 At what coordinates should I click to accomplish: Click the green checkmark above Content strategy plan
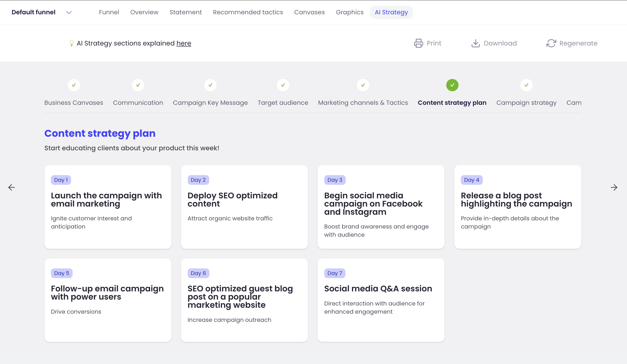452,85
